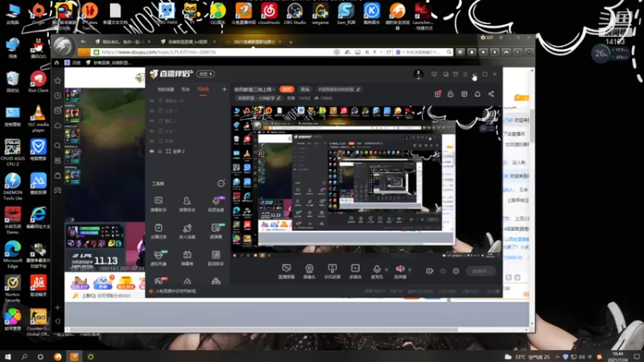Collapse the 工具箱 toolbox section
This screenshot has height=362, width=644.
tap(221, 183)
